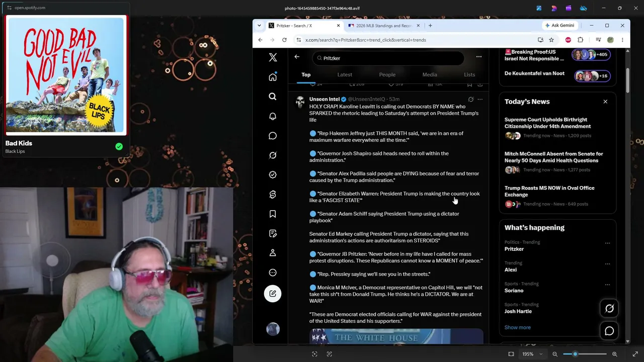
Task: Open Chrome's three-dot menu
Action: pyautogui.click(x=622, y=40)
